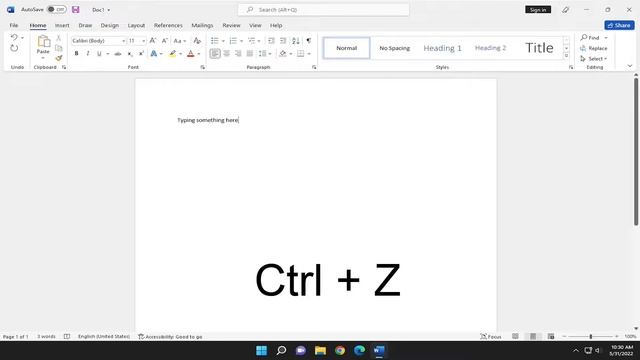Toggle underline formatting
This screenshot has width=640, height=360.
click(x=99, y=54)
